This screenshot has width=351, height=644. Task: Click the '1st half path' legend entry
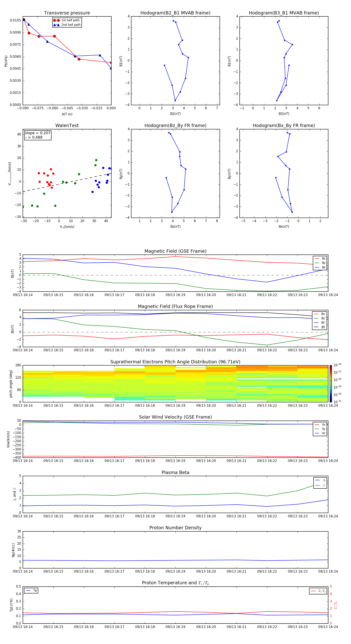pos(67,20)
